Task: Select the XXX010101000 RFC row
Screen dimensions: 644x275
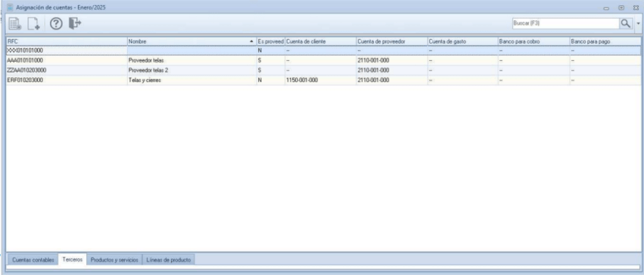Action: coord(323,50)
